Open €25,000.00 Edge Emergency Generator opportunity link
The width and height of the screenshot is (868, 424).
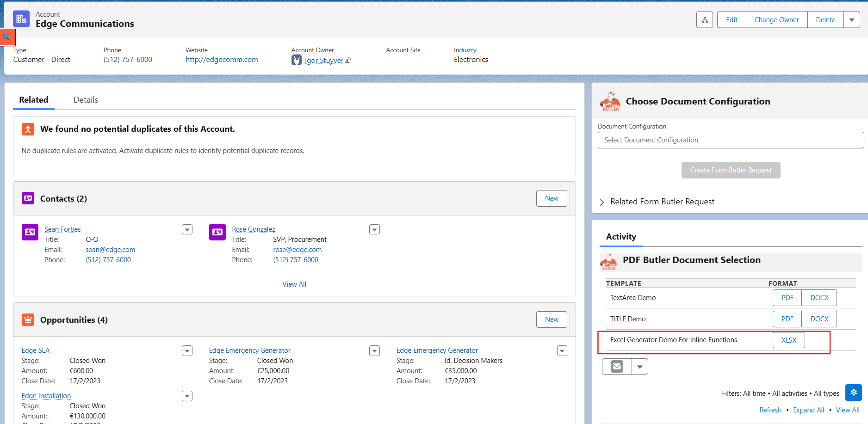pos(249,350)
